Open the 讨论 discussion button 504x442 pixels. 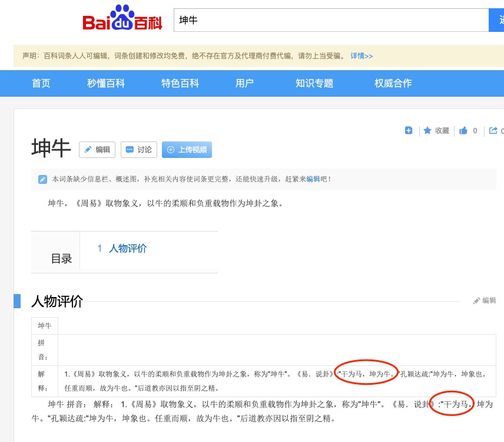[139, 150]
